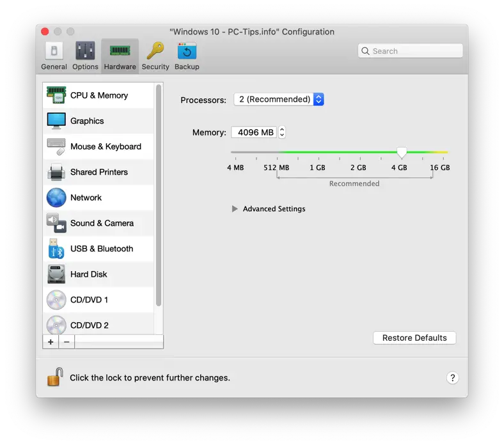The width and height of the screenshot is (504, 445).
Task: Select 'CD/DVD 2' text in sidebar
Action: 90,325
